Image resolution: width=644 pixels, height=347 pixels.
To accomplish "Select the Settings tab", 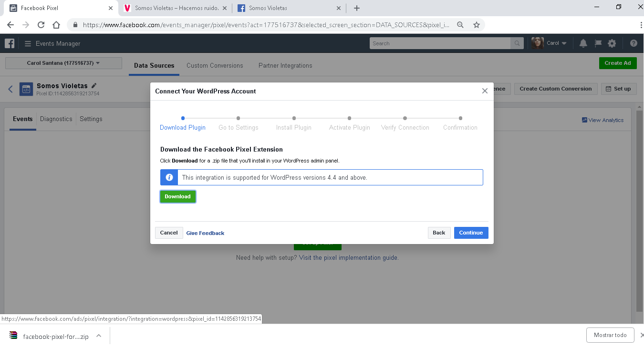I will tap(91, 119).
